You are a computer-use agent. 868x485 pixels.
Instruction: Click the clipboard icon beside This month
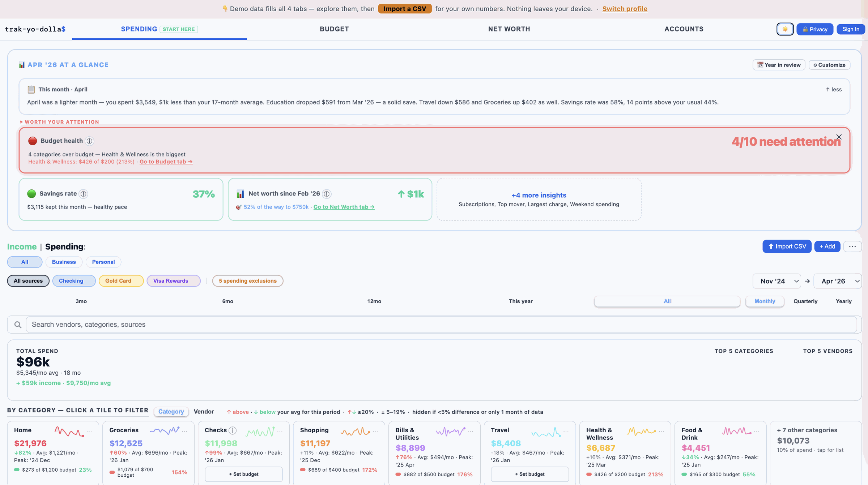coord(31,89)
